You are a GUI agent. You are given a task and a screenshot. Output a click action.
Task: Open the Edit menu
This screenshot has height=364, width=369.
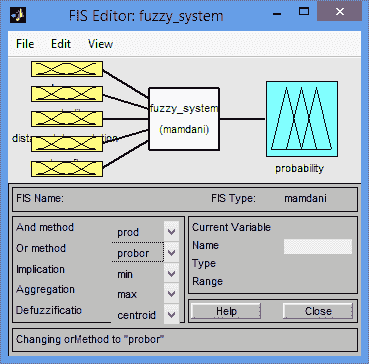point(61,44)
